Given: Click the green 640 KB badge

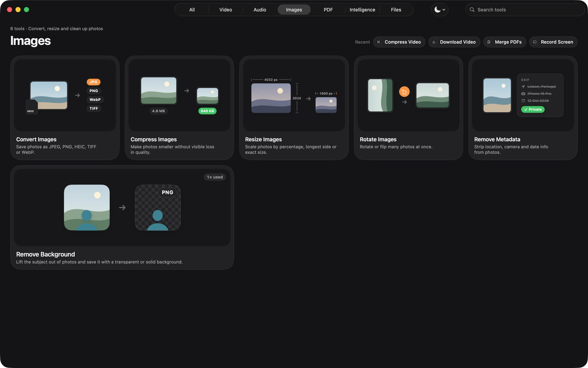Looking at the screenshot, I should [207, 111].
